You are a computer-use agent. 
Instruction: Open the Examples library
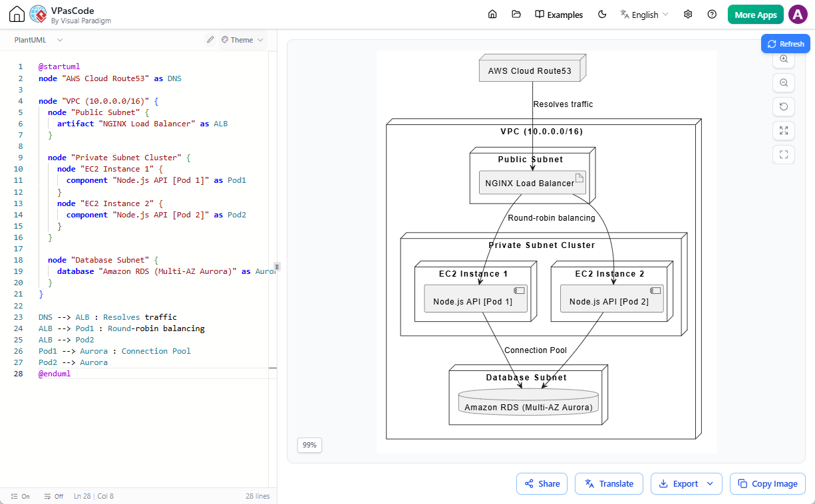[559, 15]
